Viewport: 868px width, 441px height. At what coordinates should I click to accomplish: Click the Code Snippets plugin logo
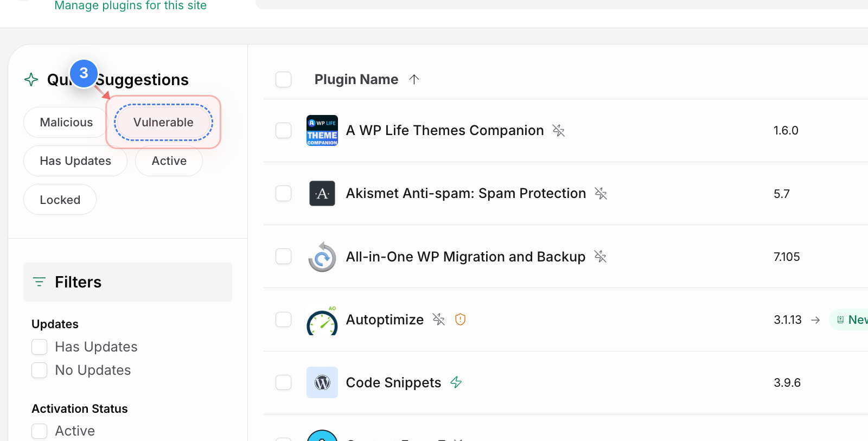(x=322, y=382)
